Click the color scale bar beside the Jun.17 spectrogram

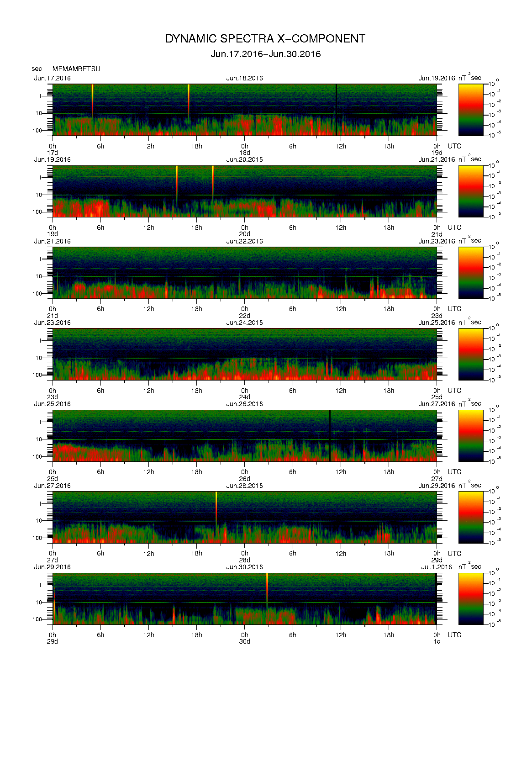click(x=471, y=110)
